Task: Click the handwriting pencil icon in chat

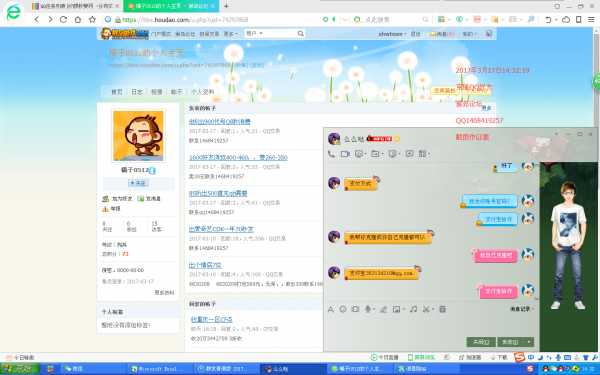Action: coord(383,309)
